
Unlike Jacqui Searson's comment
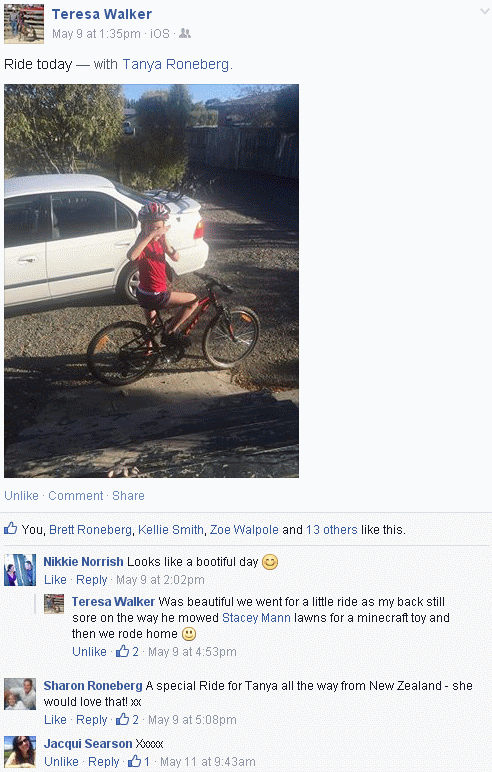pyautogui.click(x=61, y=762)
